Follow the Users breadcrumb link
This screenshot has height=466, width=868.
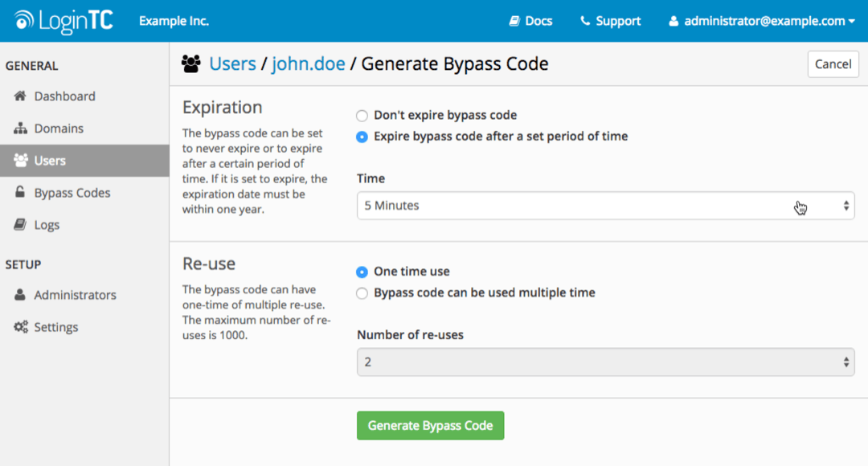(x=232, y=63)
